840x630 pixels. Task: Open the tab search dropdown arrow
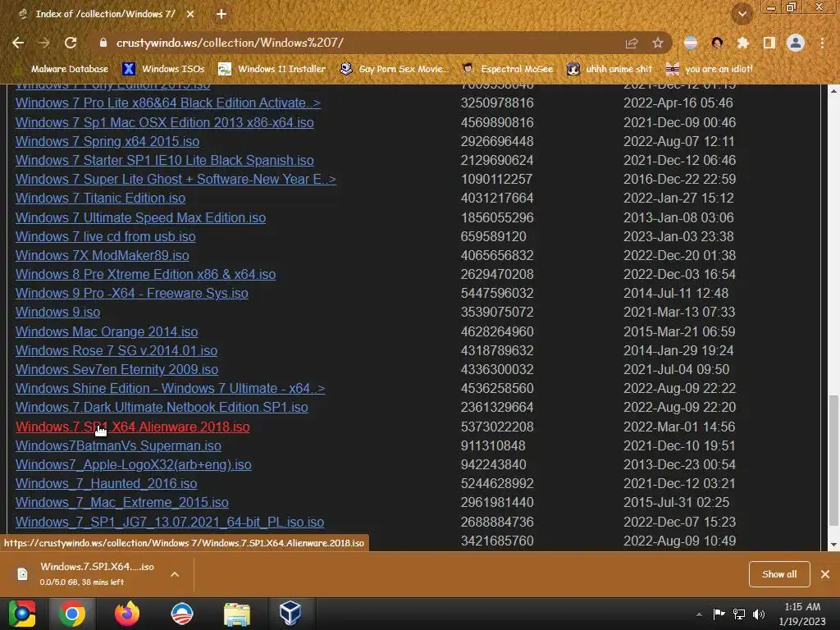pos(742,14)
